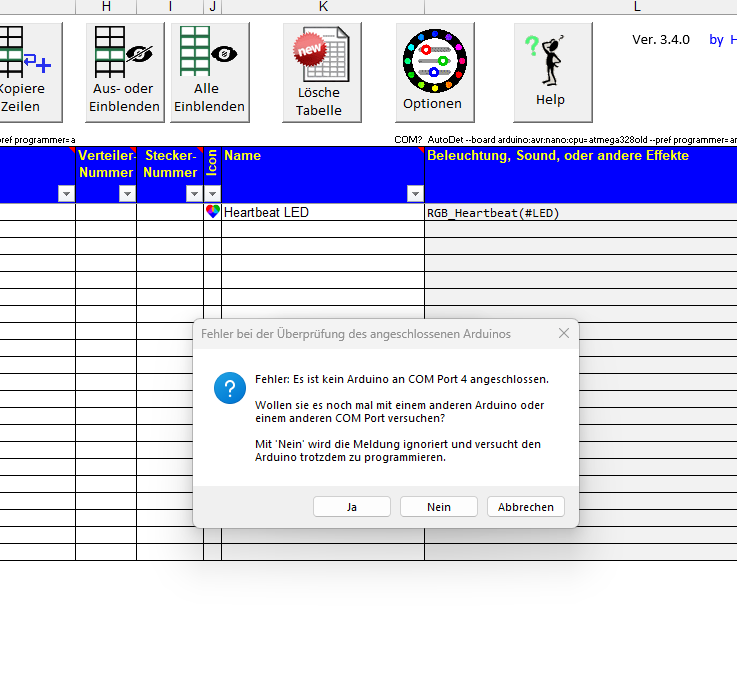737x679 pixels.
Task: Click the blue question mark dialog icon
Action: point(230,389)
